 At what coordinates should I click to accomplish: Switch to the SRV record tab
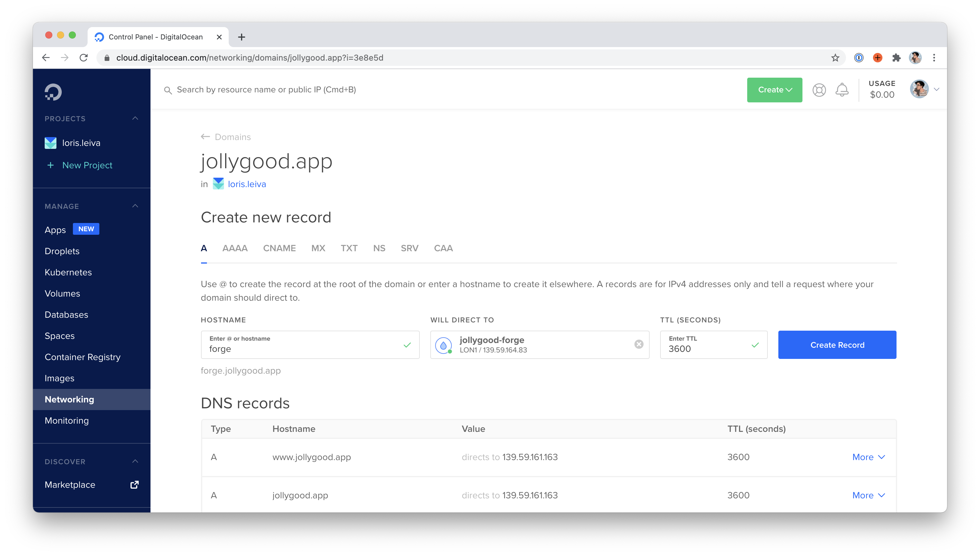409,248
